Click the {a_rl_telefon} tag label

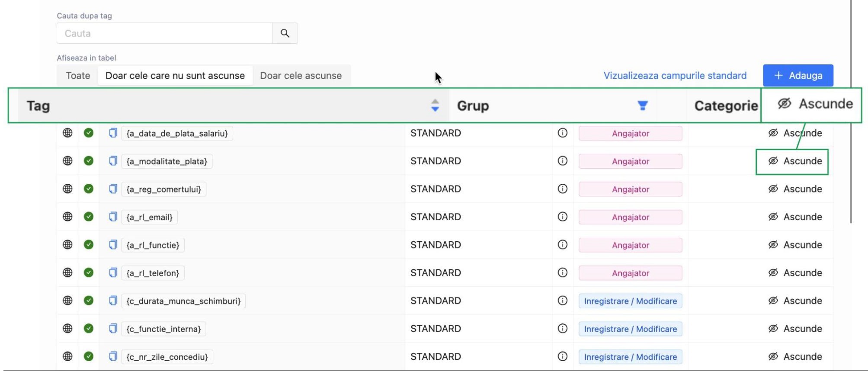point(153,273)
